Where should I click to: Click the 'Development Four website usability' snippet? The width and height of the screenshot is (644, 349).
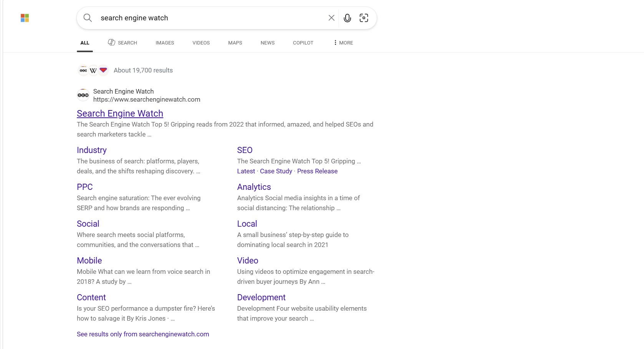[302, 314]
